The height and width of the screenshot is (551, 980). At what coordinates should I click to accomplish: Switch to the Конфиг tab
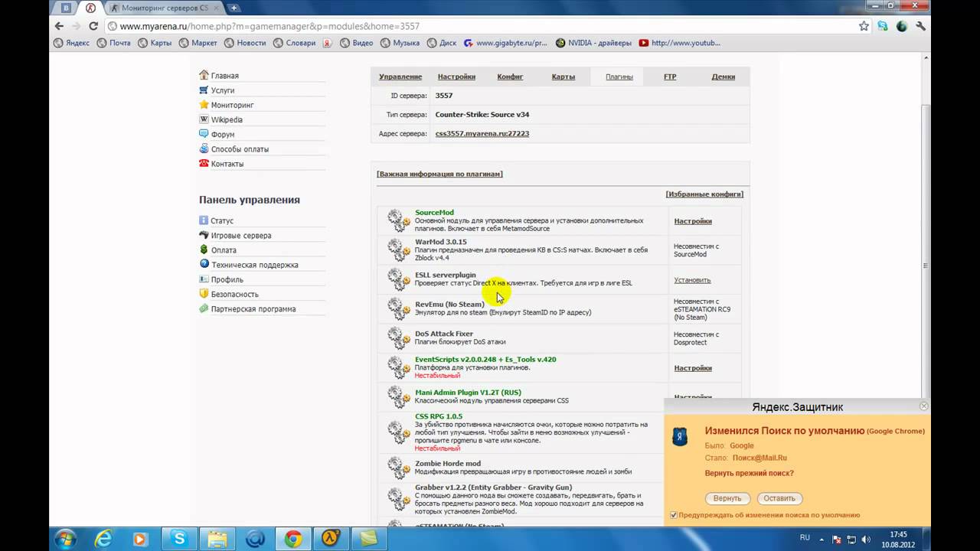point(510,77)
